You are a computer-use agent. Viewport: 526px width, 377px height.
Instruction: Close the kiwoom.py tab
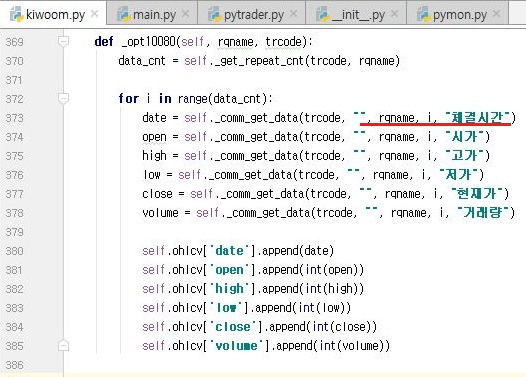(95, 13)
